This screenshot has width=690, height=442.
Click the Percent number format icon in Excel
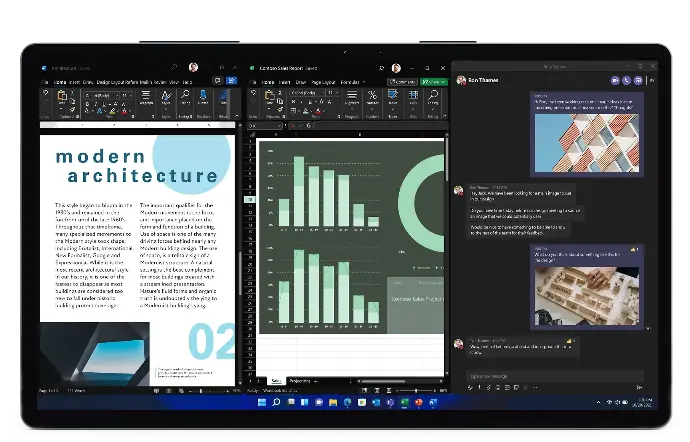pyautogui.click(x=373, y=97)
